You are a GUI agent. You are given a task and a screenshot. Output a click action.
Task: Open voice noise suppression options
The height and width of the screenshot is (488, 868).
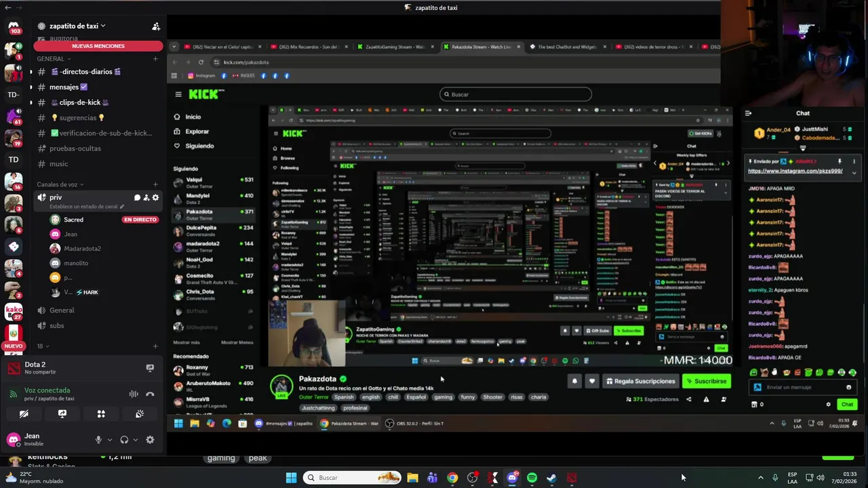click(134, 394)
